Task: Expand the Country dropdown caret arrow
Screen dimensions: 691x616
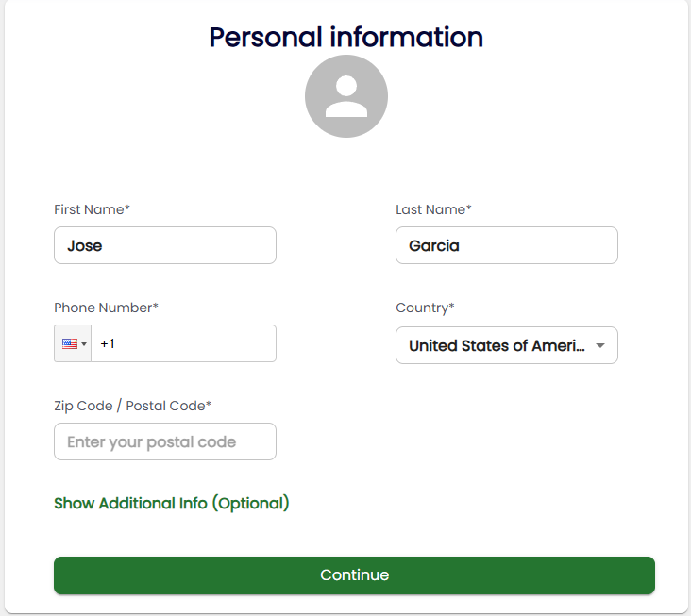Action: point(599,346)
